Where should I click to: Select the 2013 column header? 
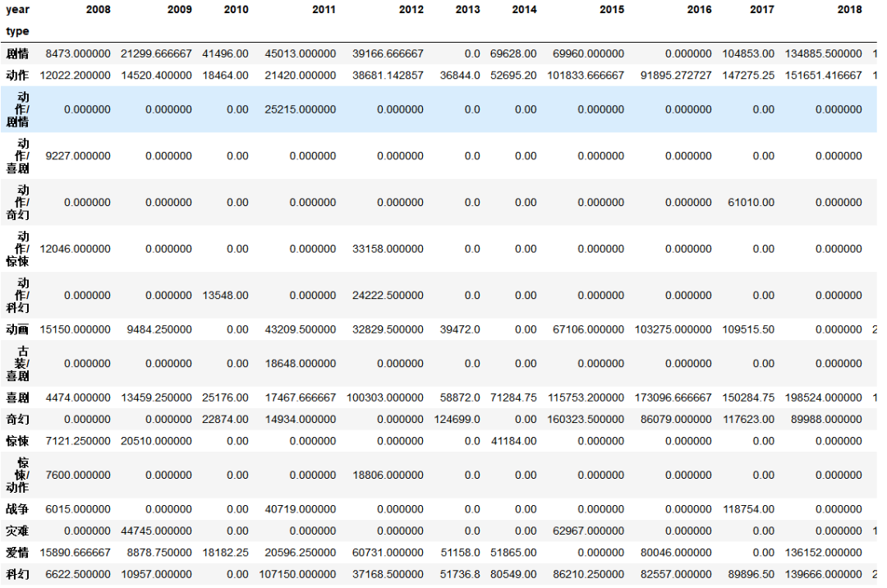(x=467, y=10)
